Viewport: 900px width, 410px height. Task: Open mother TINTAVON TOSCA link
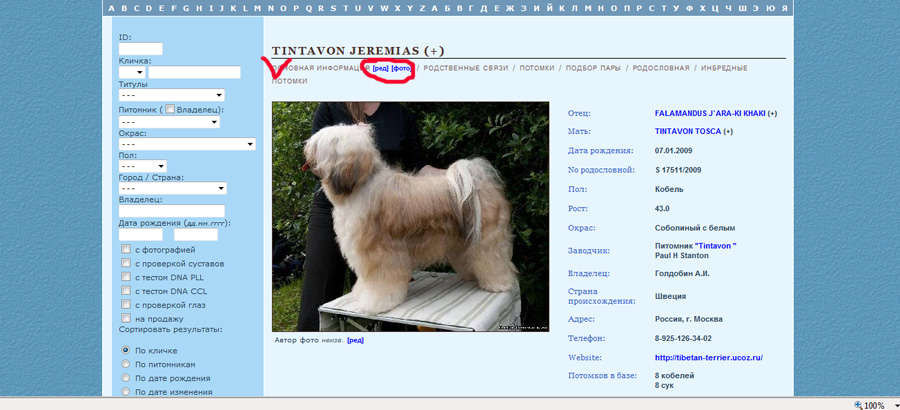point(688,131)
